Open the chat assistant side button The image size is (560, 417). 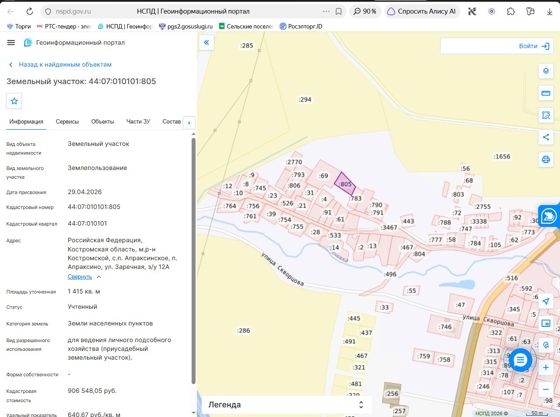(x=549, y=216)
